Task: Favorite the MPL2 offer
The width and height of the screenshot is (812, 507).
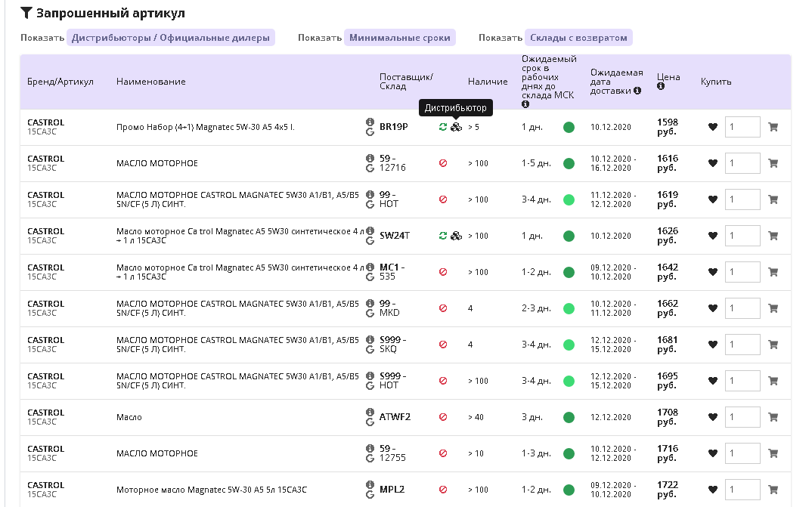Action: click(712, 490)
